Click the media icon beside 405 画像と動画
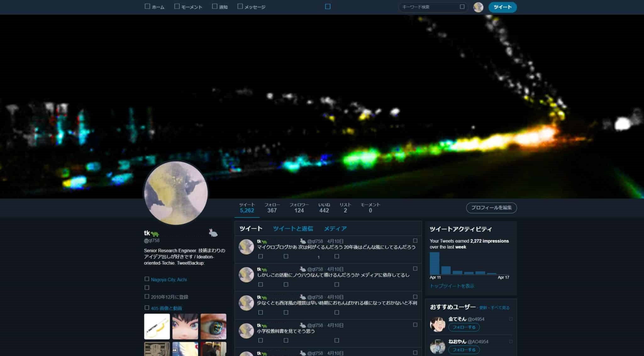644x356 pixels. coord(147,308)
